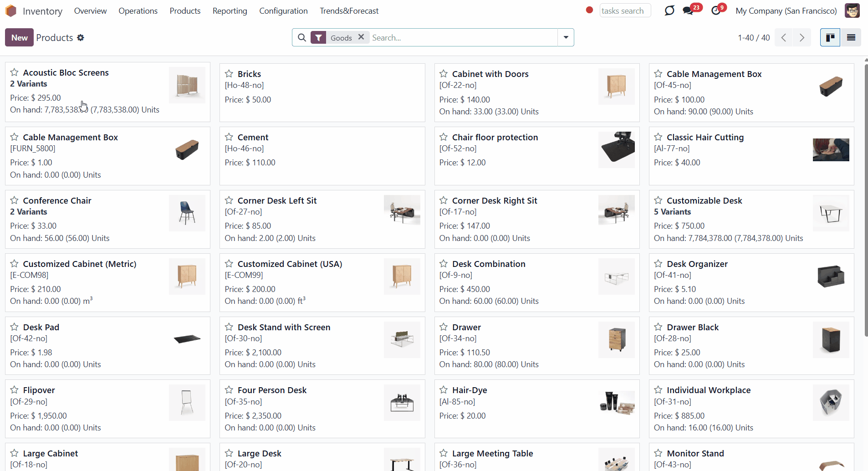868x471 pixels.
Task: Click the magnifier search icon
Action: pyautogui.click(x=301, y=38)
